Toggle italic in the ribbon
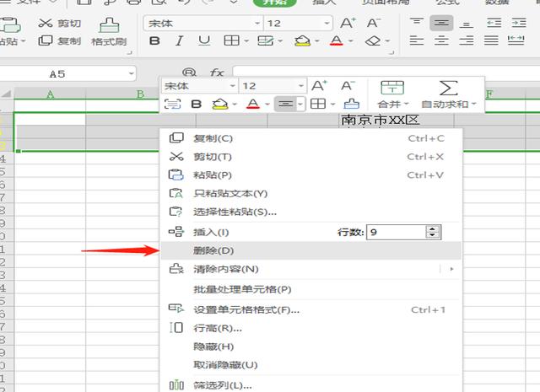 [179, 41]
